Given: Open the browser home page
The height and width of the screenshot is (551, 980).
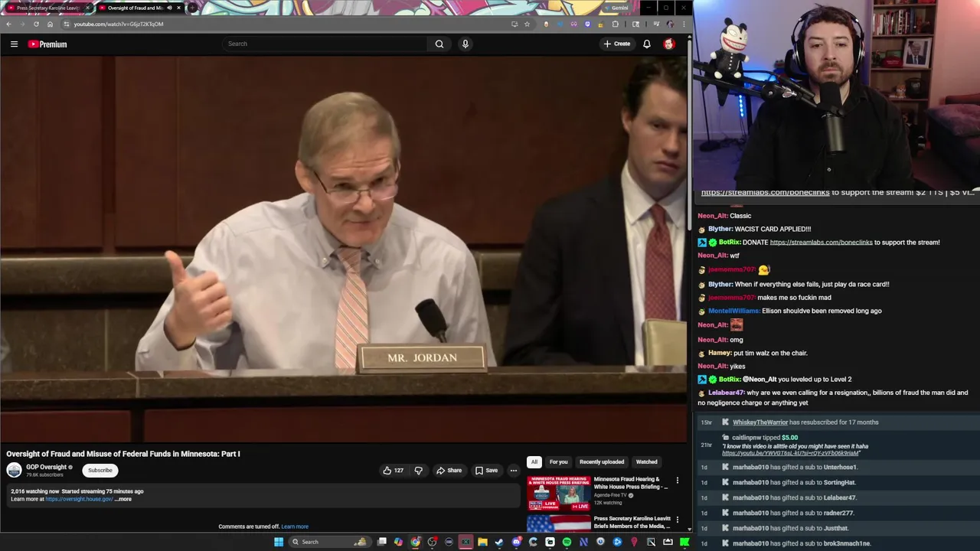Looking at the screenshot, I should pyautogui.click(x=51, y=24).
